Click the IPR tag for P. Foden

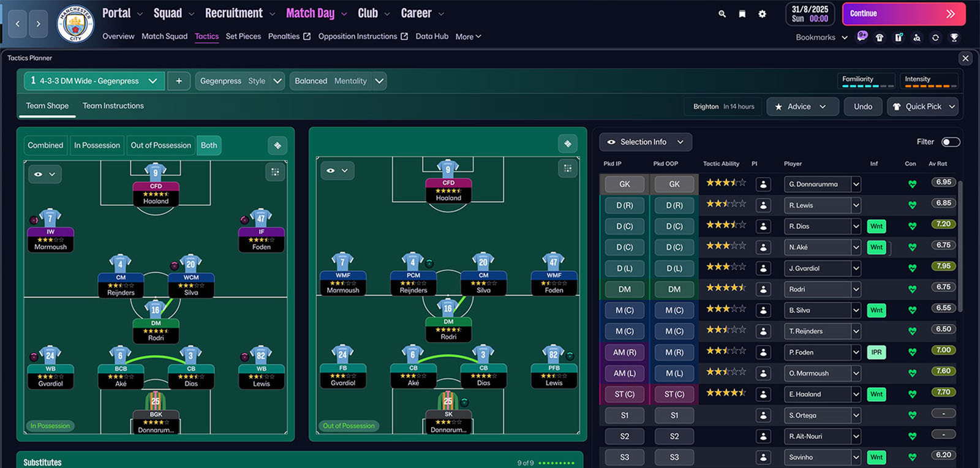tap(876, 352)
